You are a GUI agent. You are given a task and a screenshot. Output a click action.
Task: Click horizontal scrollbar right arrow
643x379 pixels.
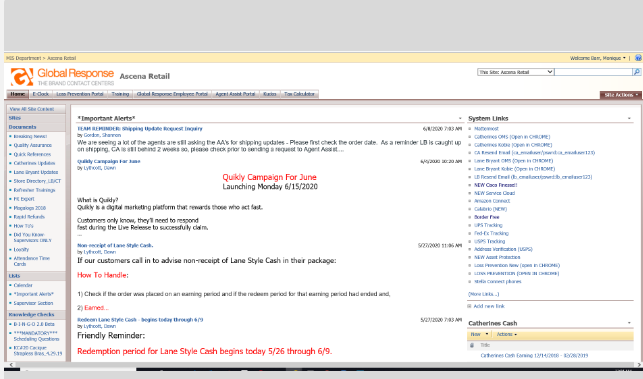tap(638, 364)
